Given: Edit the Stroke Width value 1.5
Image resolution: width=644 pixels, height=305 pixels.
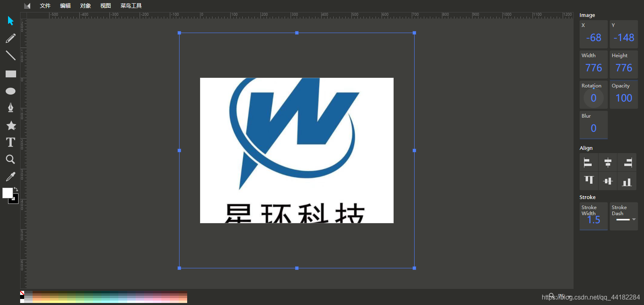Looking at the screenshot, I should point(594,220).
